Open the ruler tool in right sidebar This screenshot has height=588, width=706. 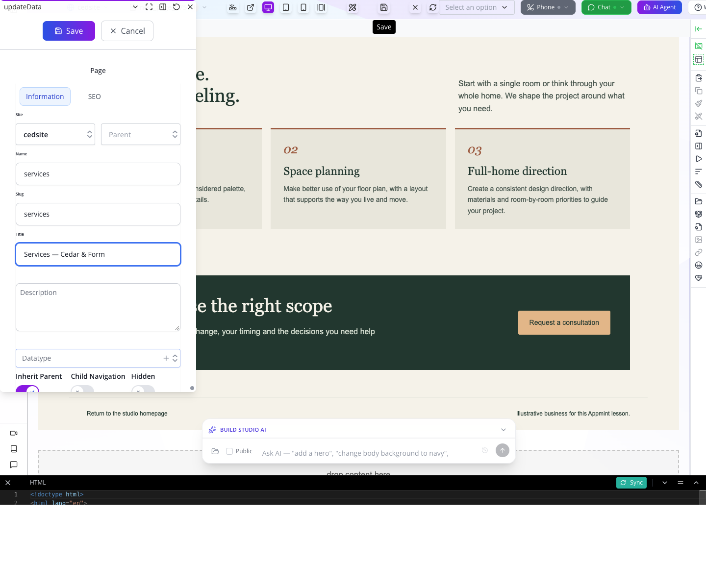point(699,184)
